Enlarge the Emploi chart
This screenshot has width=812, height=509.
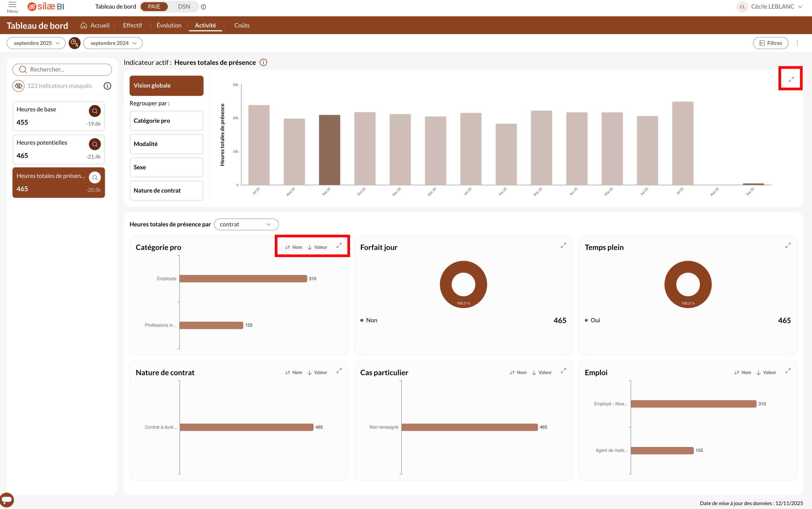(x=788, y=371)
